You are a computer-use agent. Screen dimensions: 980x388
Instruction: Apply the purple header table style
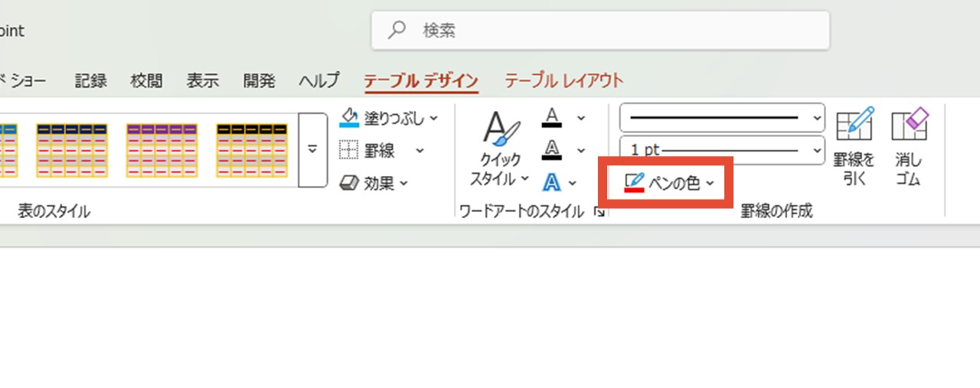pyautogui.click(x=162, y=150)
